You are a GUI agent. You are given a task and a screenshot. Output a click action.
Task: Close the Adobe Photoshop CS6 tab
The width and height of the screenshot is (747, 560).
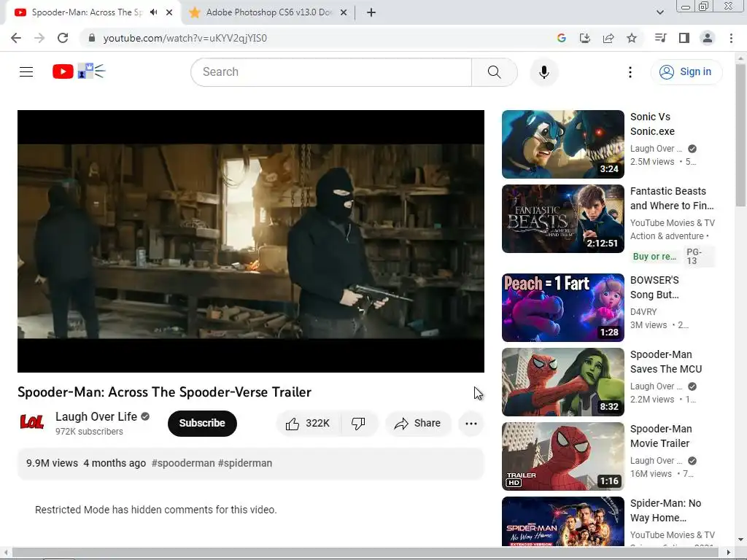point(344,12)
